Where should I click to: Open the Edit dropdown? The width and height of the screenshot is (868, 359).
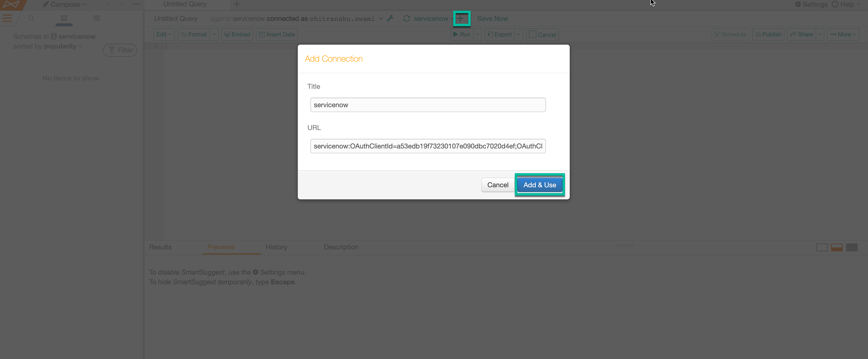[164, 34]
